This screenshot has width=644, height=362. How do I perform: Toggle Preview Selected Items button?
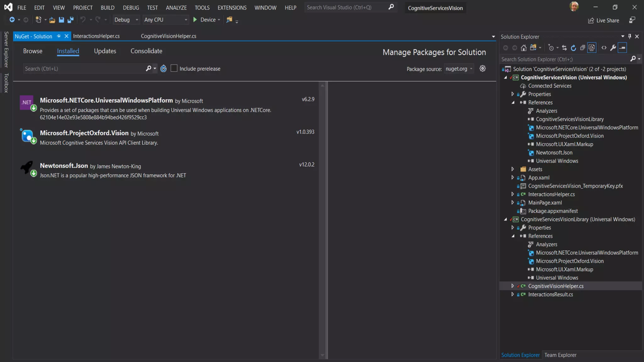[x=622, y=48]
